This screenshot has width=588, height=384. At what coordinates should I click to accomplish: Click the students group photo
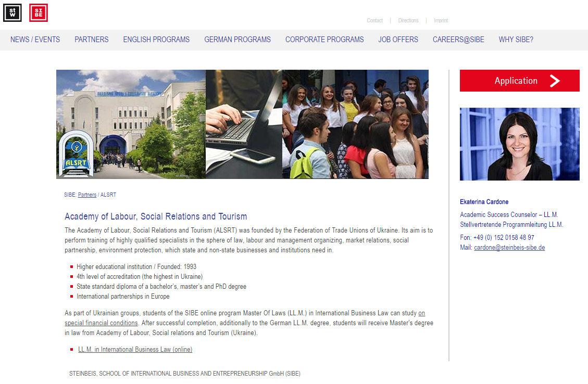(x=355, y=124)
